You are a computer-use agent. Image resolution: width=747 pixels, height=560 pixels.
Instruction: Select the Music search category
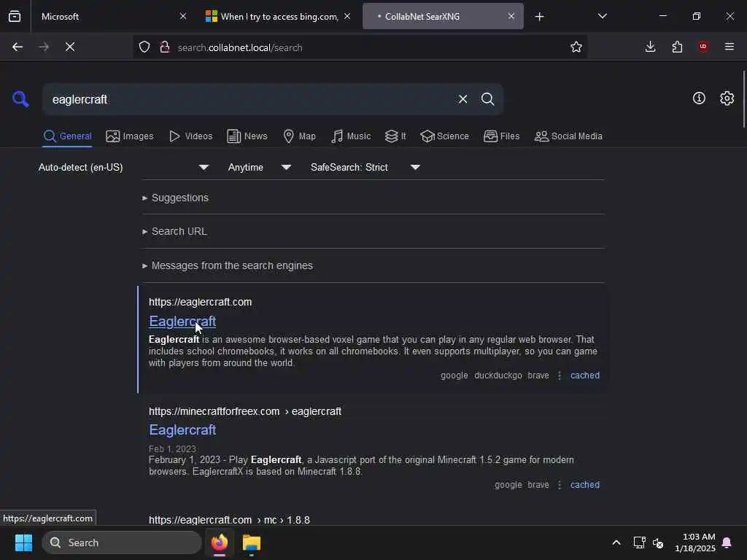tap(351, 136)
